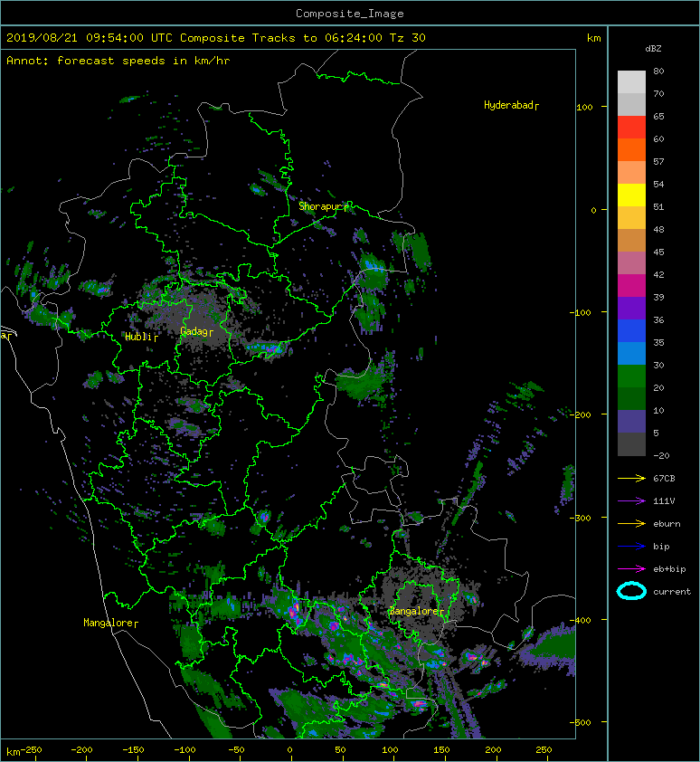Click the blue bip arrow legend icon
The image size is (700, 762).
tap(631, 547)
